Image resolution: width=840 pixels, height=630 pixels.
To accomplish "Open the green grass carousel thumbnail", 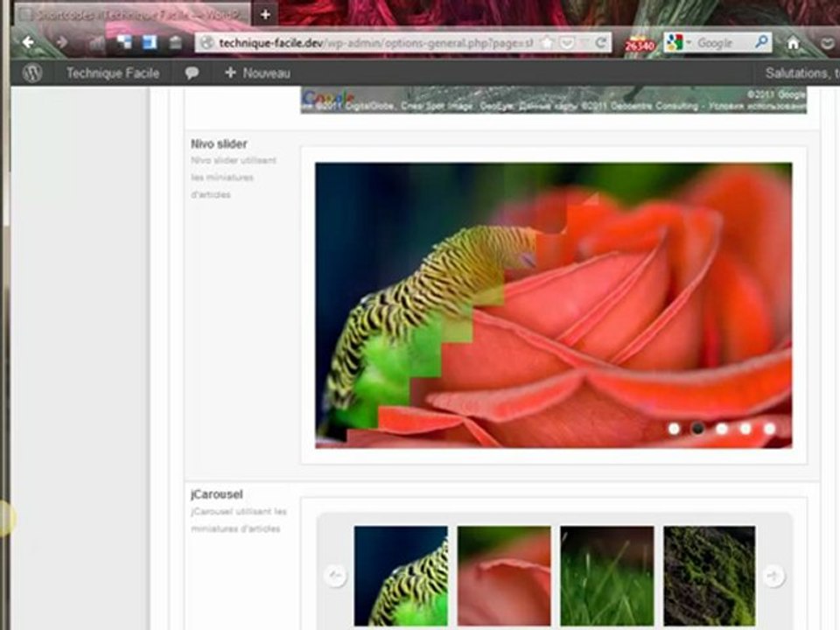I will (x=607, y=576).
